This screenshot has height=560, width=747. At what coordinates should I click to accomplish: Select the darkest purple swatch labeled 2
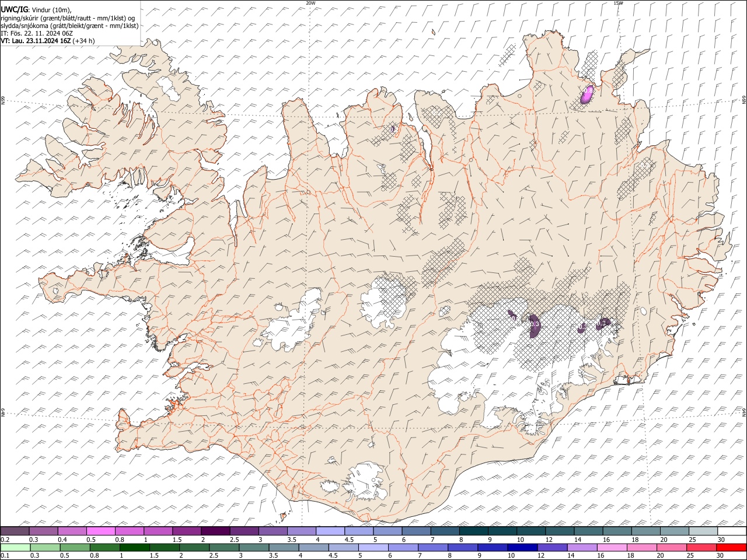pos(215,531)
